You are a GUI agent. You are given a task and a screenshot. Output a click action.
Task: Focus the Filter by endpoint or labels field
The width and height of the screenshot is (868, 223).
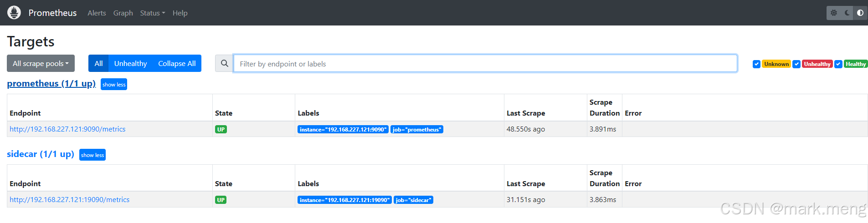pyautogui.click(x=485, y=63)
